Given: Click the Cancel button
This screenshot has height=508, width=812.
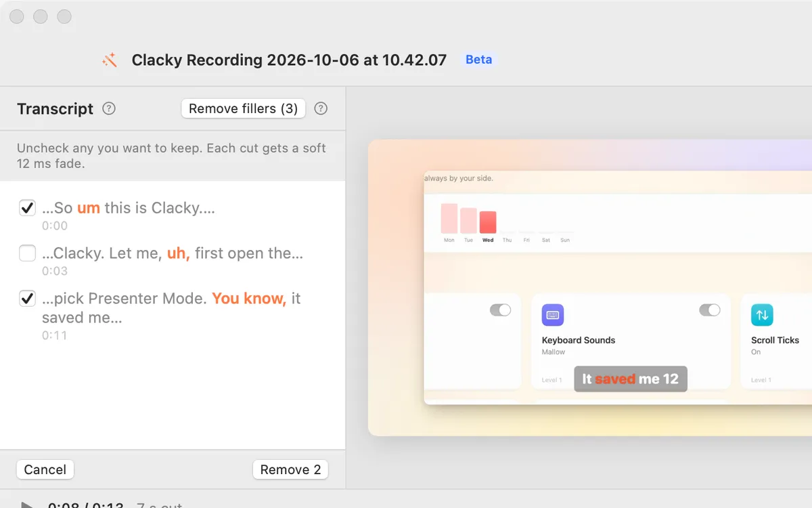Looking at the screenshot, I should pyautogui.click(x=45, y=469).
